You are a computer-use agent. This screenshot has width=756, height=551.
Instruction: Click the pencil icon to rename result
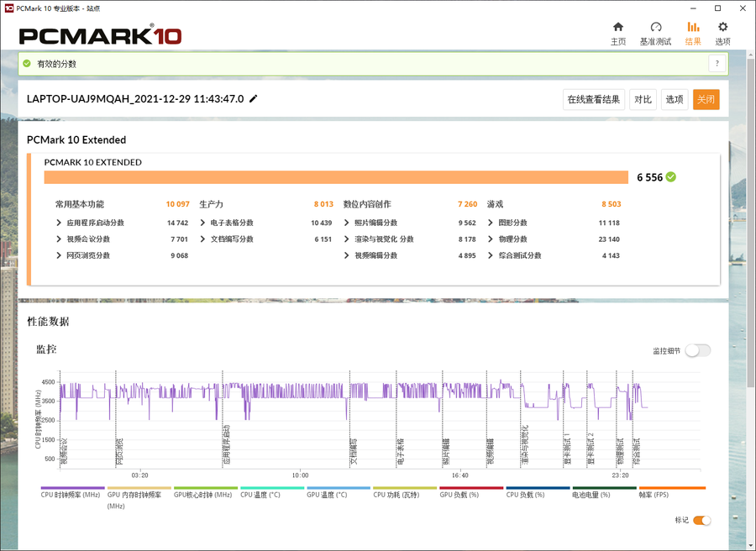pyautogui.click(x=254, y=98)
